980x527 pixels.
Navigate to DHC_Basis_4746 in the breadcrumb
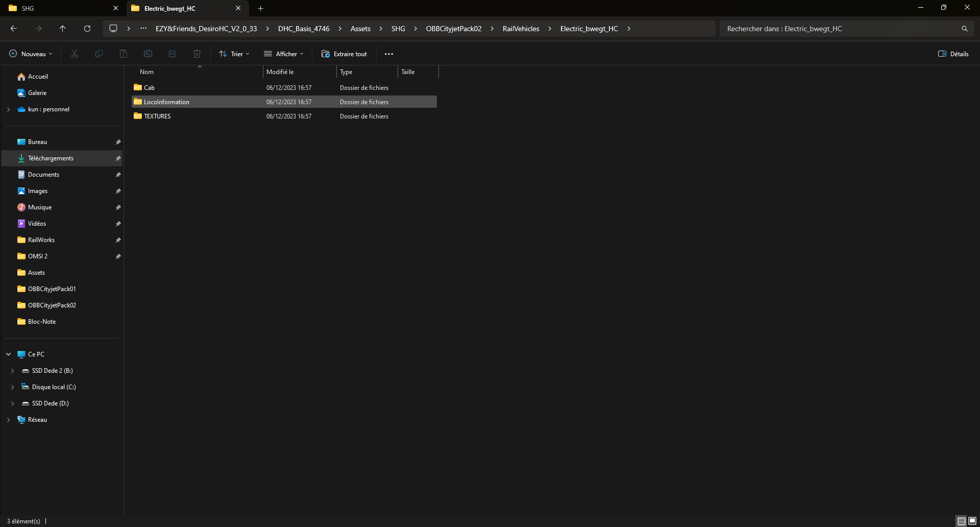click(x=304, y=29)
